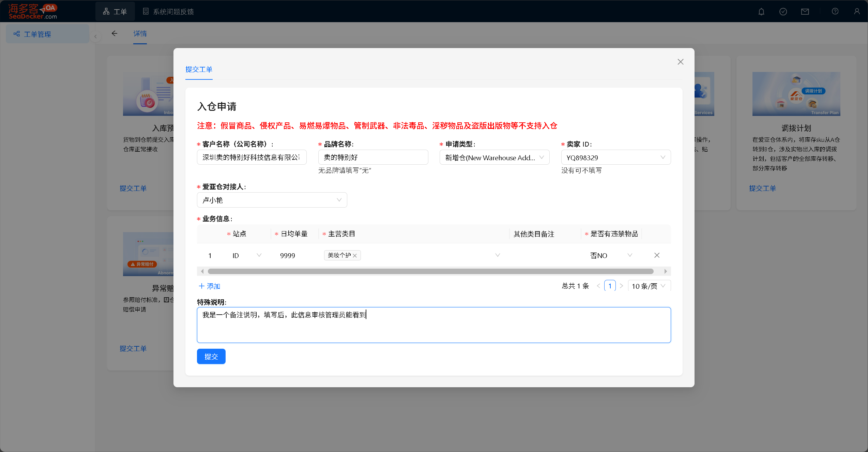Click the table horizontal scrollbar
The width and height of the screenshot is (868, 452).
pos(430,271)
